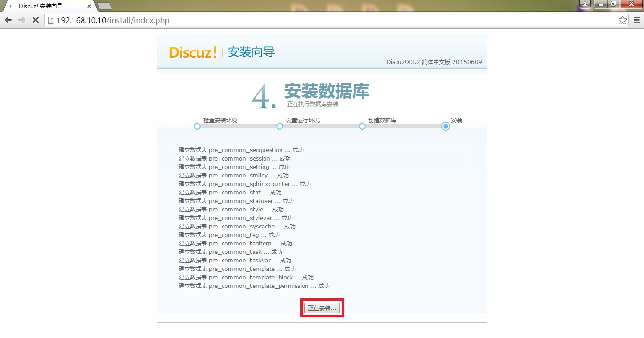Bookmark this page with the star

click(x=622, y=20)
